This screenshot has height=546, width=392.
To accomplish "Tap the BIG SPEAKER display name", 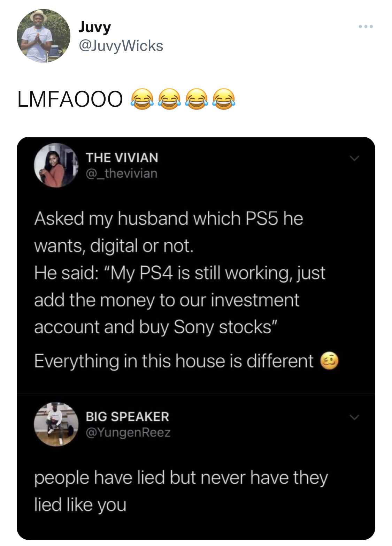I will pos(128,417).
